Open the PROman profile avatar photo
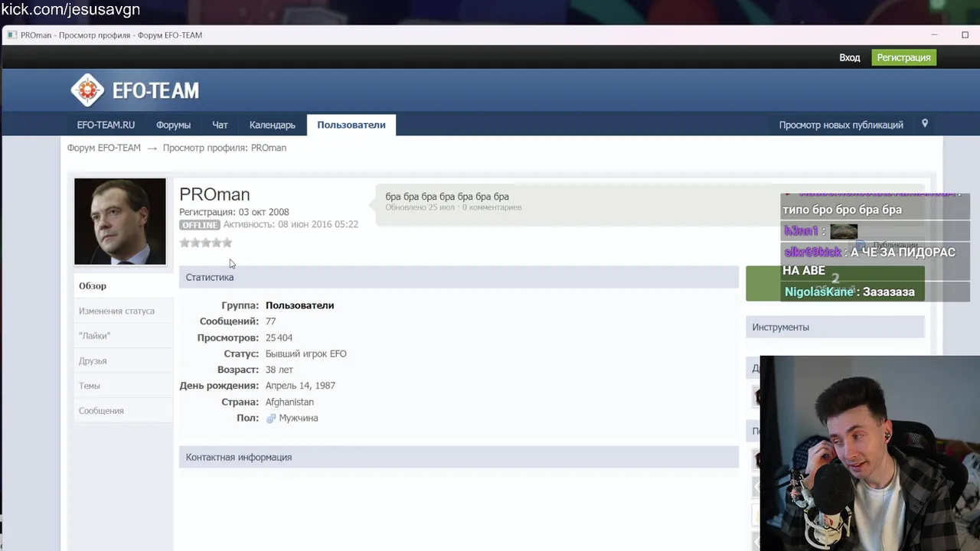Image resolution: width=980 pixels, height=551 pixels. (119, 221)
